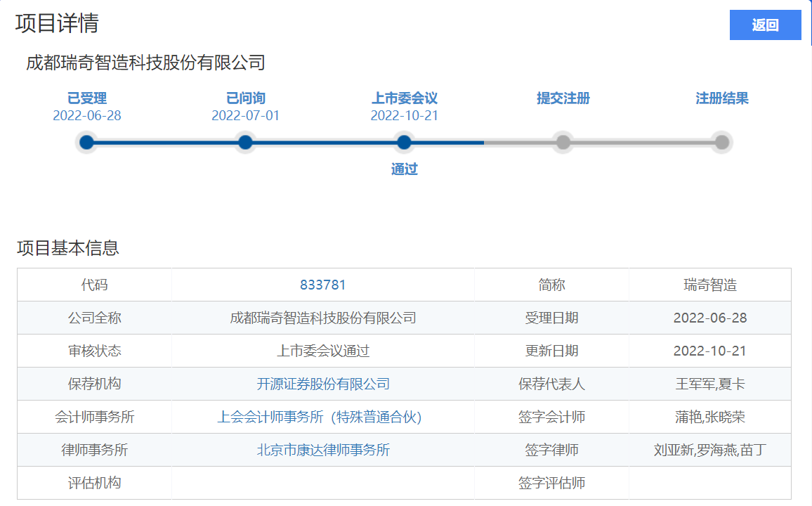Screen dimensions: 812x506
Task: Select the 已受理 timeline dot
Action: [x=86, y=143]
